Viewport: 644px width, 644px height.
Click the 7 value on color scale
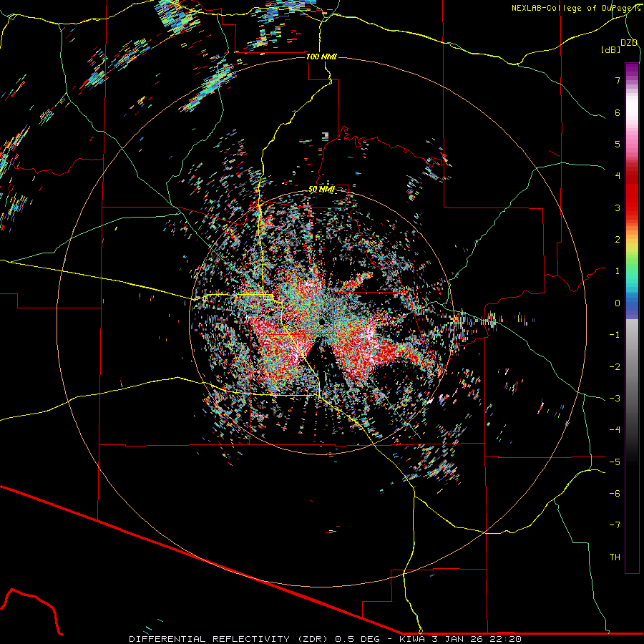618,80
